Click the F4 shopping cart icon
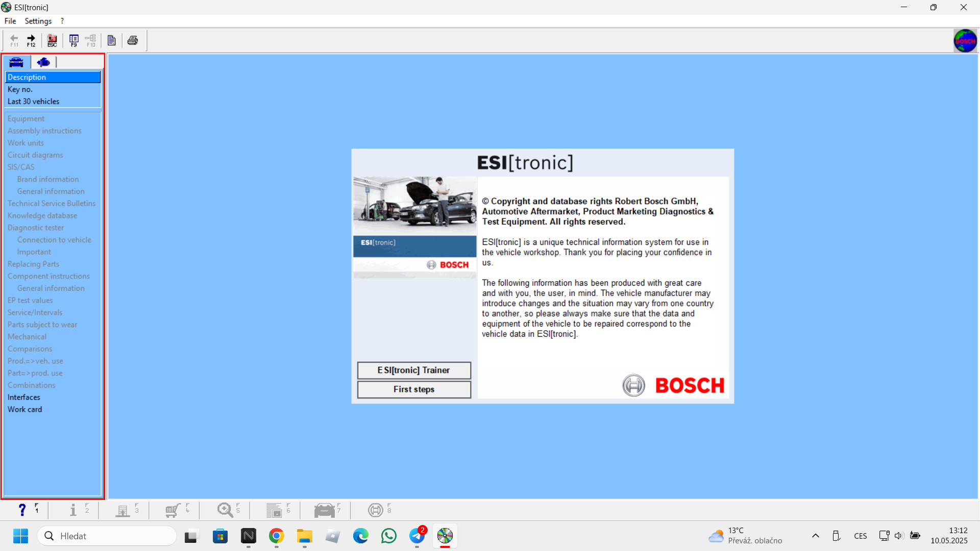 point(173,510)
